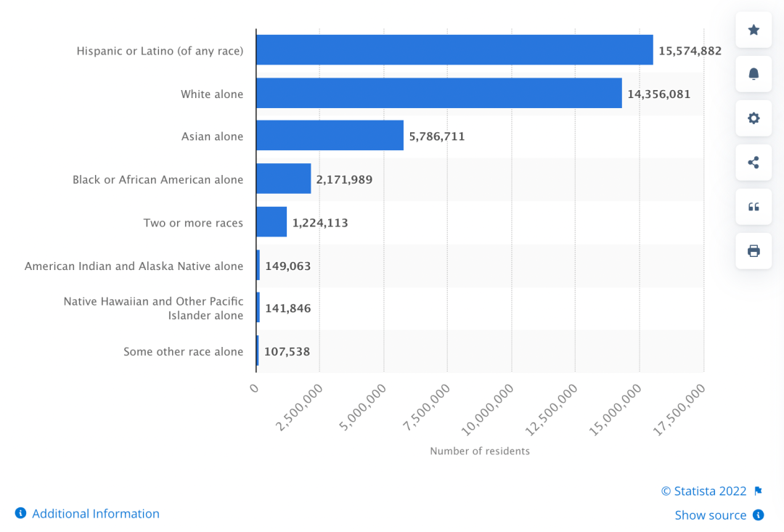
Task: Click info icon next to Show source
Action: pyautogui.click(x=758, y=515)
